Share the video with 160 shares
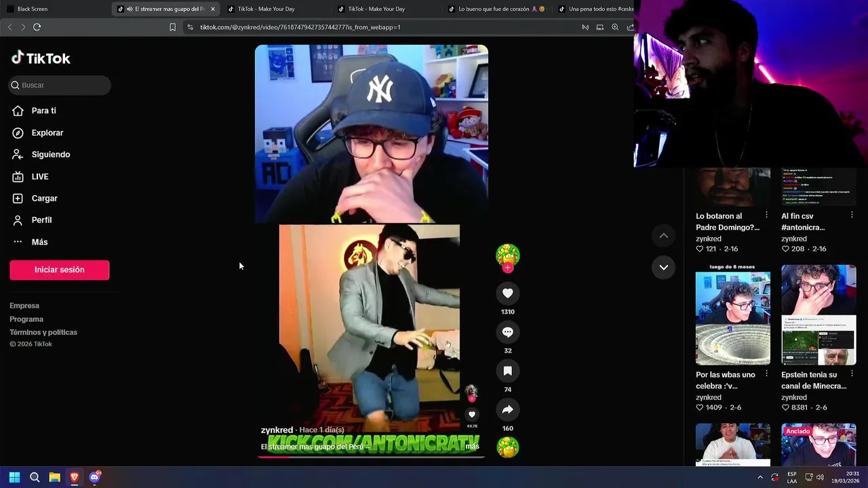The image size is (868, 488). click(x=507, y=409)
